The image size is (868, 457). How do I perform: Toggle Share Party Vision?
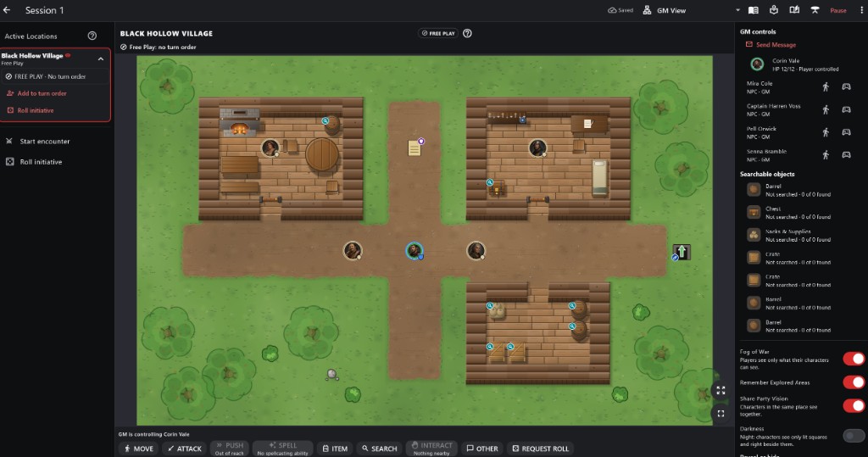854,406
